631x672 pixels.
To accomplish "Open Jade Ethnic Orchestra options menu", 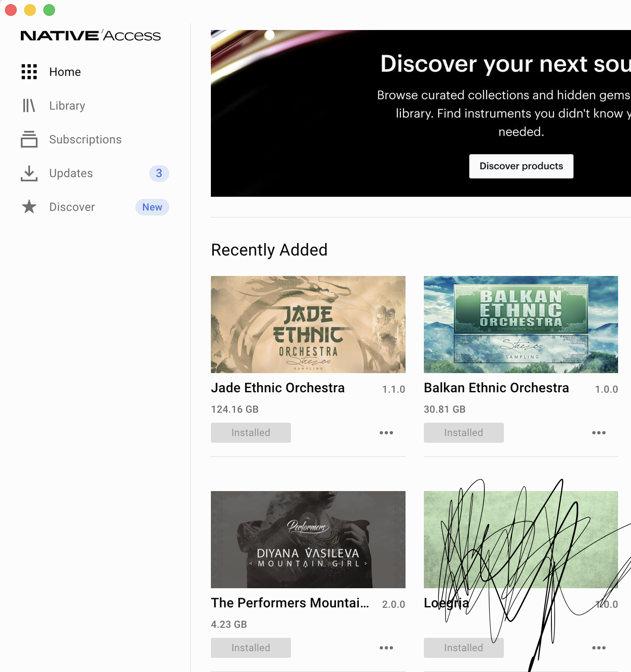I will (x=386, y=433).
